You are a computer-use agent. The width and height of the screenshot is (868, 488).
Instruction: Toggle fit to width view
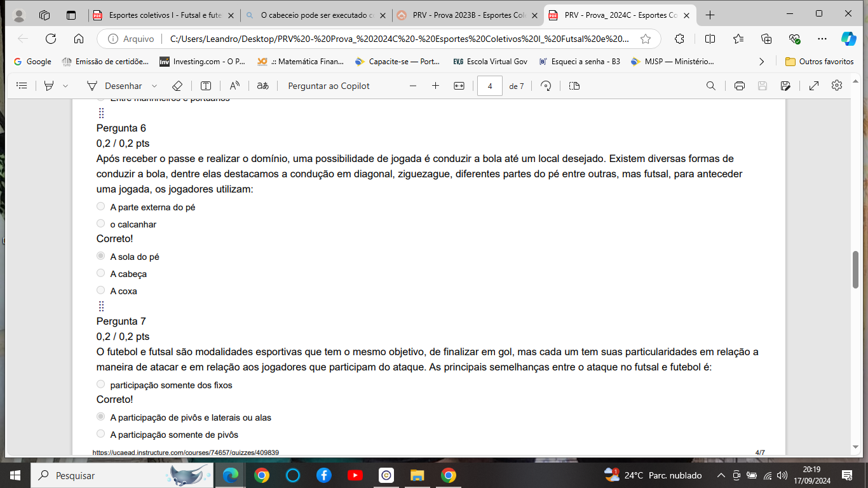point(459,86)
